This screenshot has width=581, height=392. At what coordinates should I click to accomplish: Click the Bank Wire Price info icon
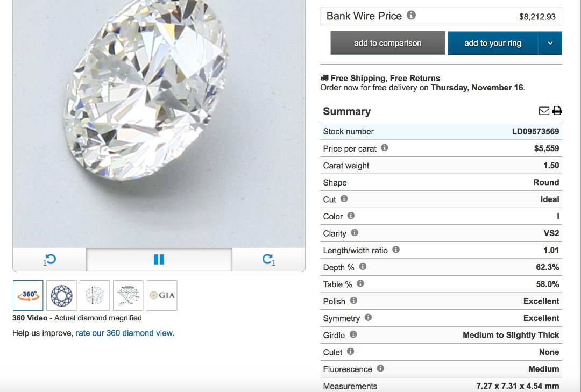[x=411, y=15]
